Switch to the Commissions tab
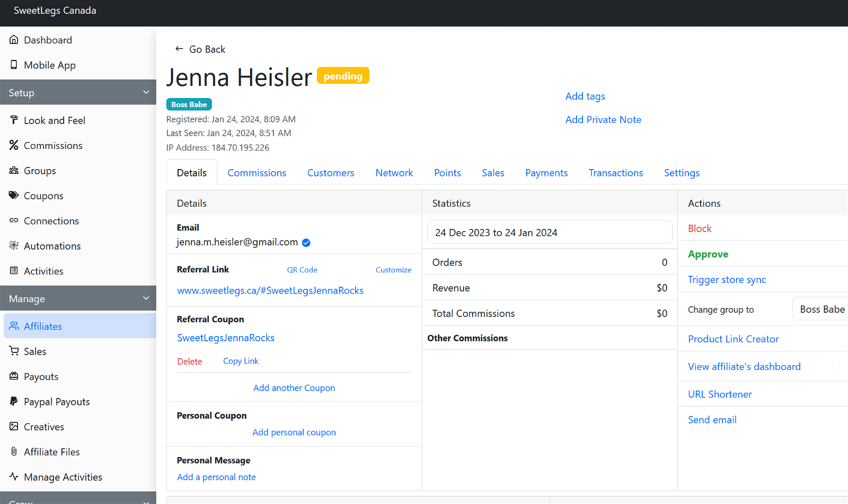This screenshot has width=848, height=504. click(257, 173)
